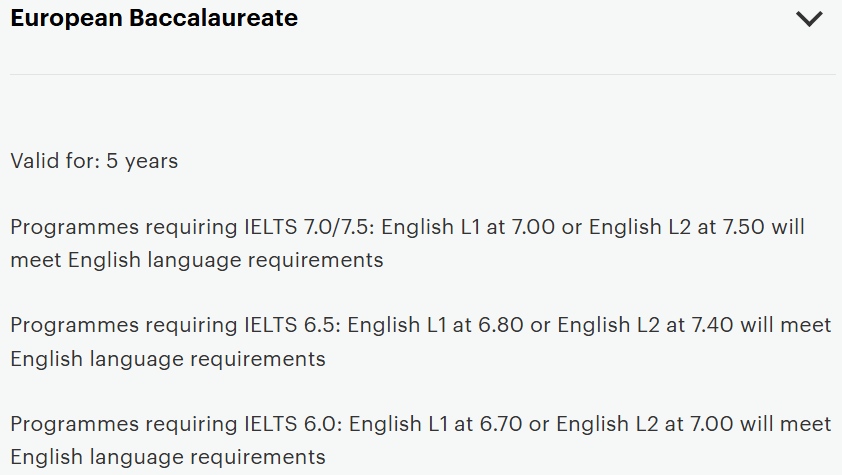Click 'English language requirements' in the last line
The width and height of the screenshot is (842, 475).
pos(168,457)
